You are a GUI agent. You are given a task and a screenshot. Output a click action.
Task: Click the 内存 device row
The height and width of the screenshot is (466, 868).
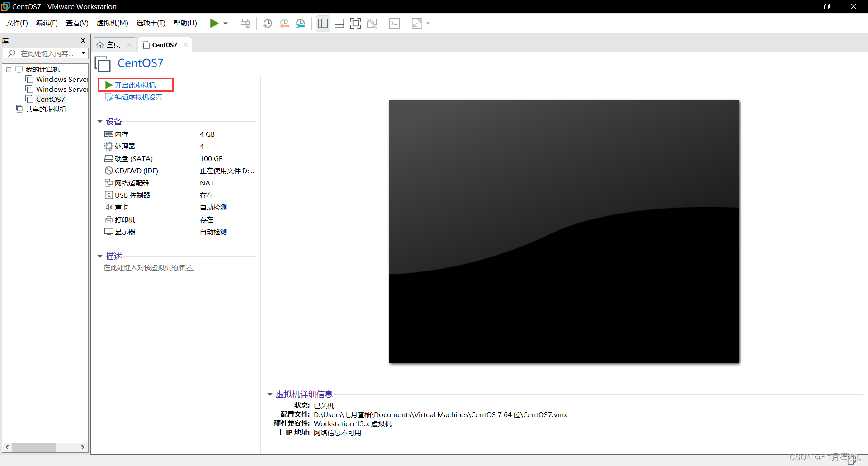click(179, 134)
